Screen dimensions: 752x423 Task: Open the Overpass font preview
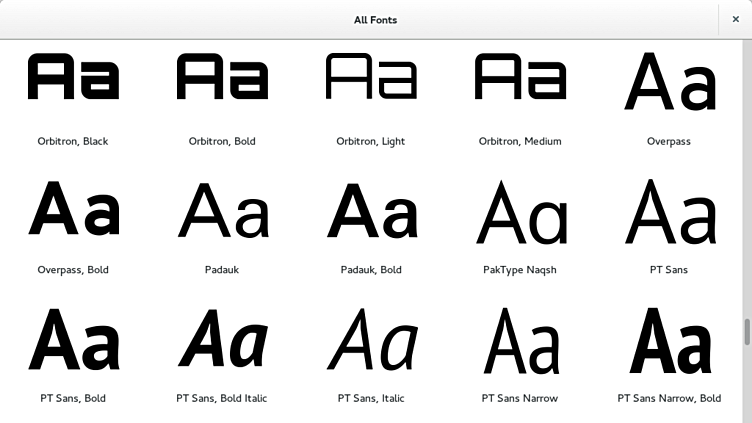670,82
